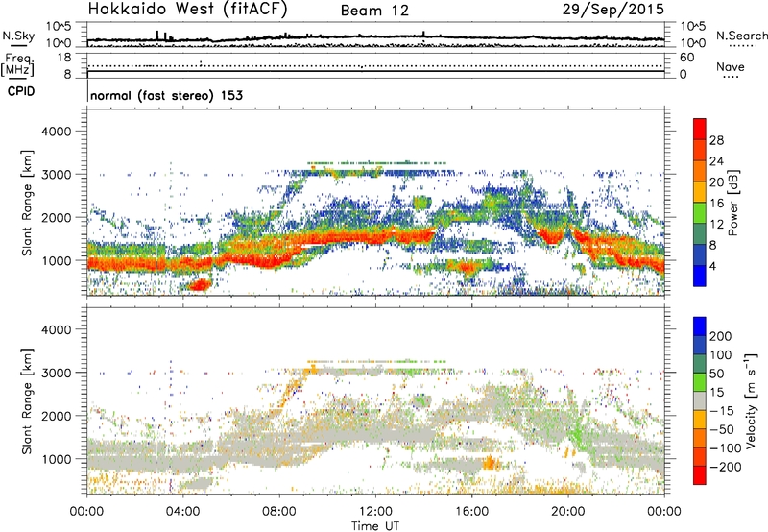The height and width of the screenshot is (532, 768).
Task: Click the 2000 tick label of velocity panel
Action: click(57, 416)
